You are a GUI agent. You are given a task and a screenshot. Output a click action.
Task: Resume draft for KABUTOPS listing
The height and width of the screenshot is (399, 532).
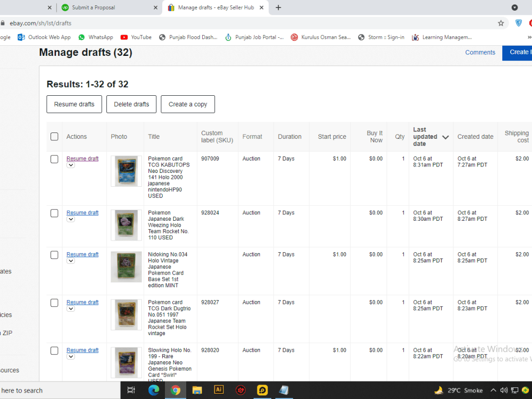pyautogui.click(x=82, y=159)
